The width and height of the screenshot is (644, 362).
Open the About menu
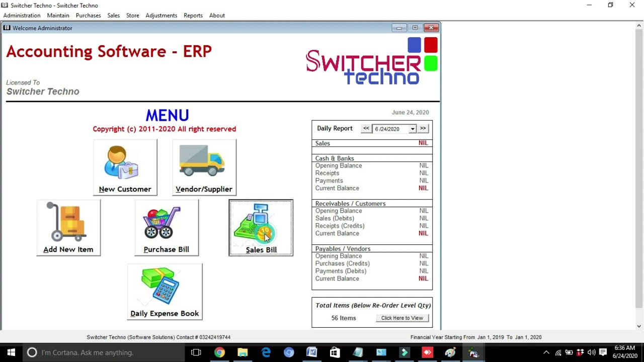click(x=217, y=16)
